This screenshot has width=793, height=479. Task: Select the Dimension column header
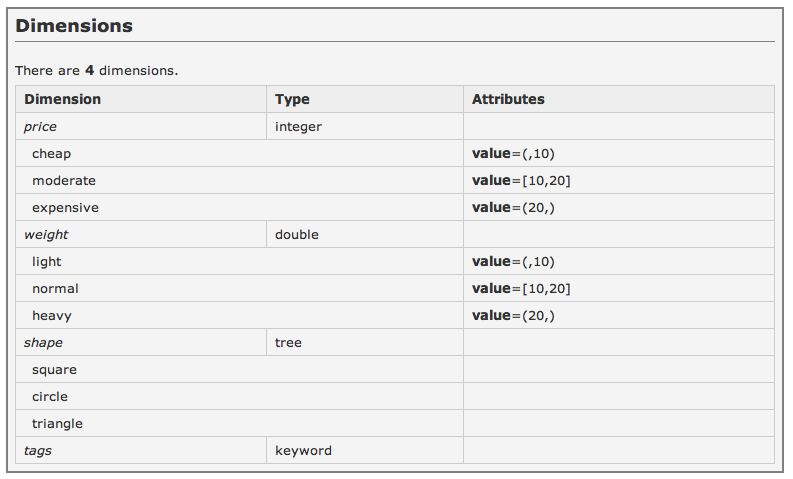(x=141, y=99)
